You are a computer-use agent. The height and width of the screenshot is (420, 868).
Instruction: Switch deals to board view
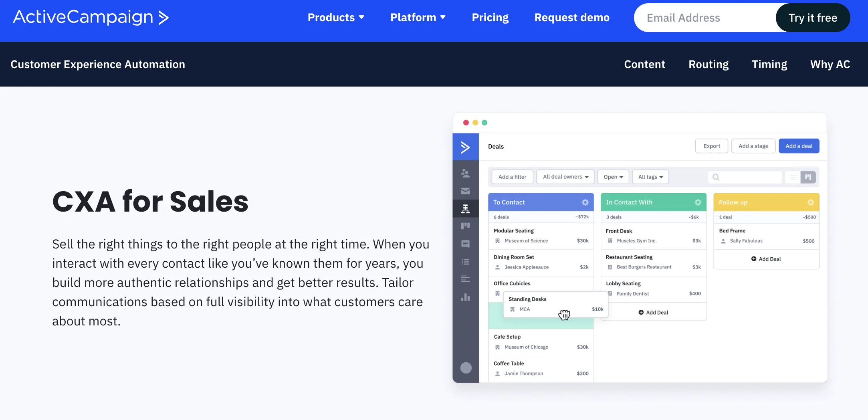tap(808, 177)
